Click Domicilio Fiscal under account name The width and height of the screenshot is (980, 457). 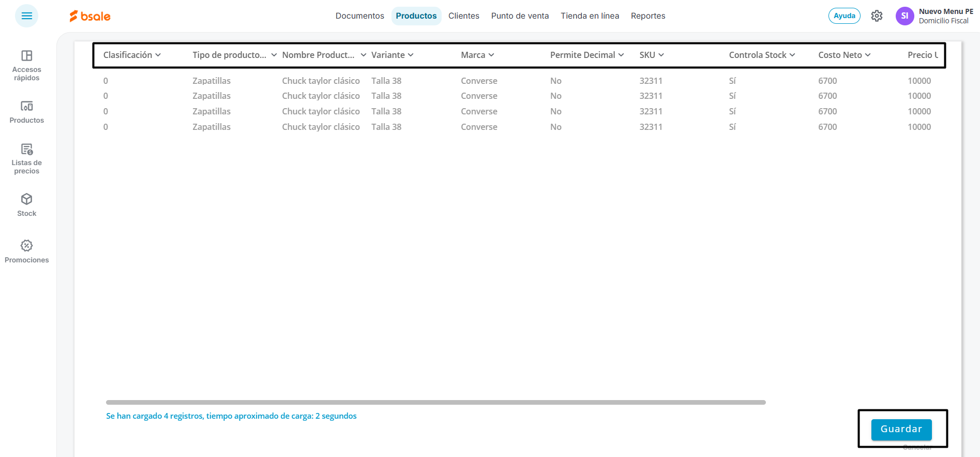(x=944, y=21)
